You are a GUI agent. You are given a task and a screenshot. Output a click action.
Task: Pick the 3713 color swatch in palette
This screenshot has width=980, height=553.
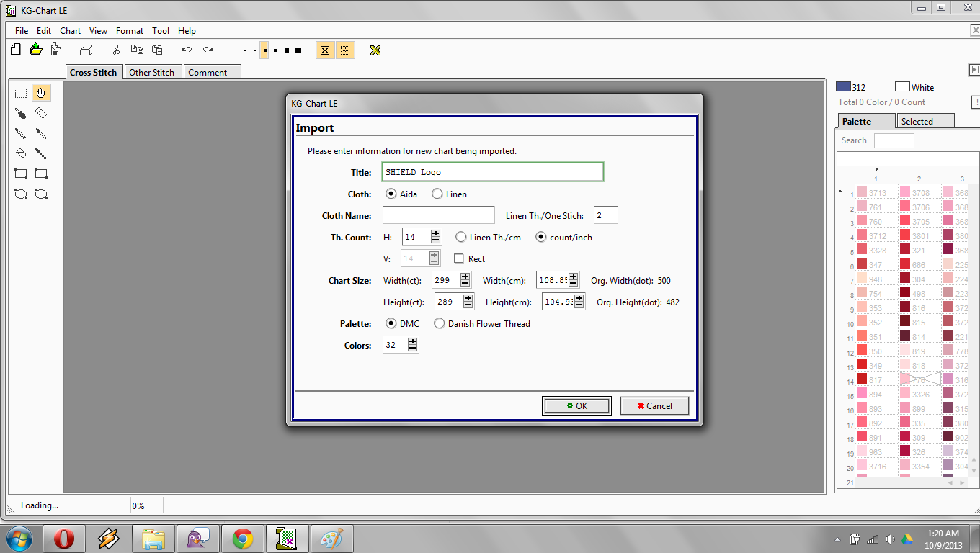pyautogui.click(x=861, y=193)
